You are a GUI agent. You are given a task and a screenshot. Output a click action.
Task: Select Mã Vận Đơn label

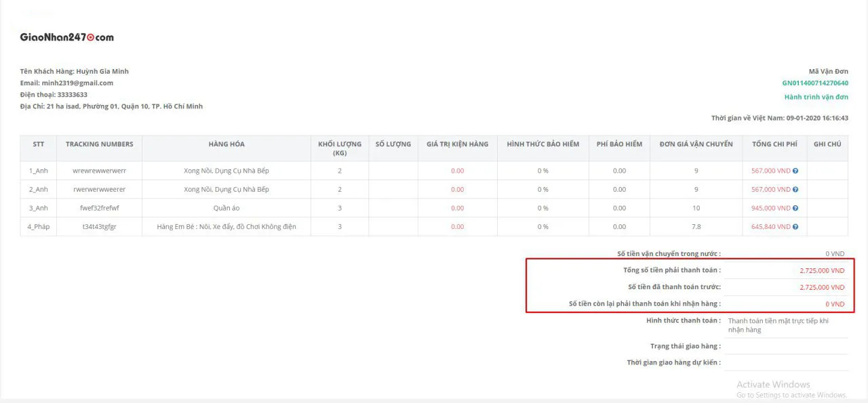(828, 71)
